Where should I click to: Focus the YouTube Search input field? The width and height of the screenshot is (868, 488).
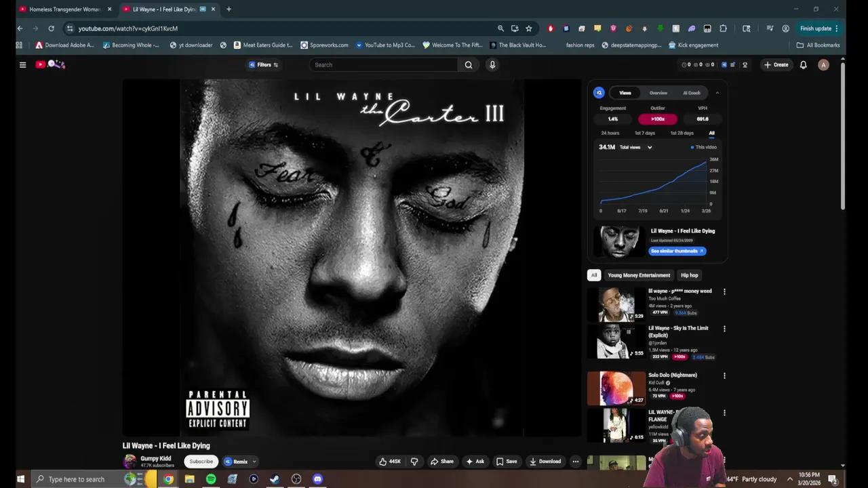pos(384,65)
